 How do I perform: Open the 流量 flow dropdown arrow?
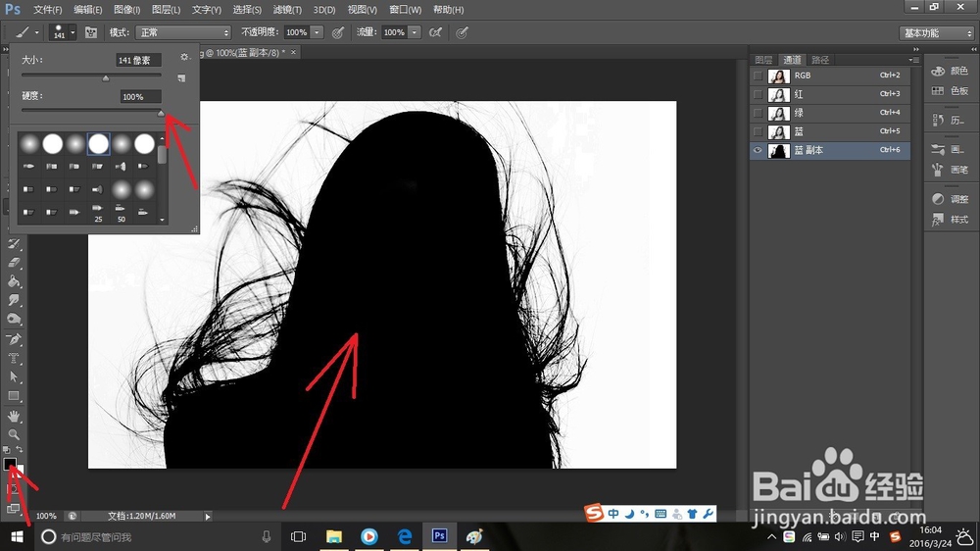tap(415, 32)
